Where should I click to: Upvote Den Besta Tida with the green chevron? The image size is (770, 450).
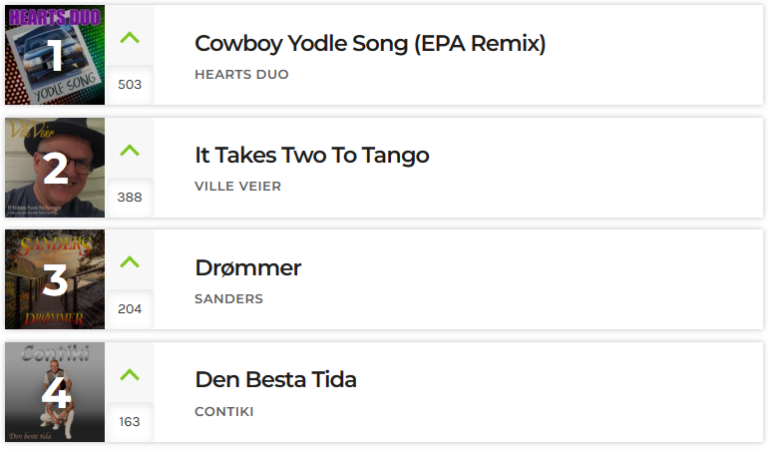130,375
